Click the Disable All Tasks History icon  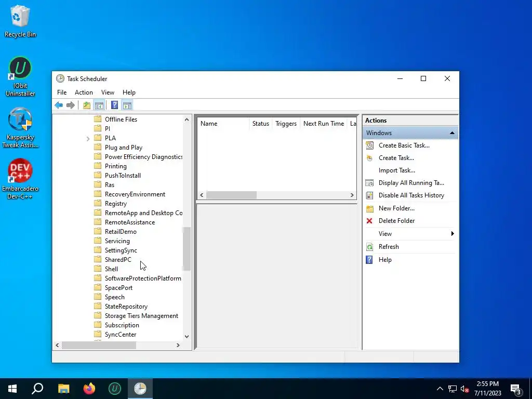pyautogui.click(x=369, y=195)
